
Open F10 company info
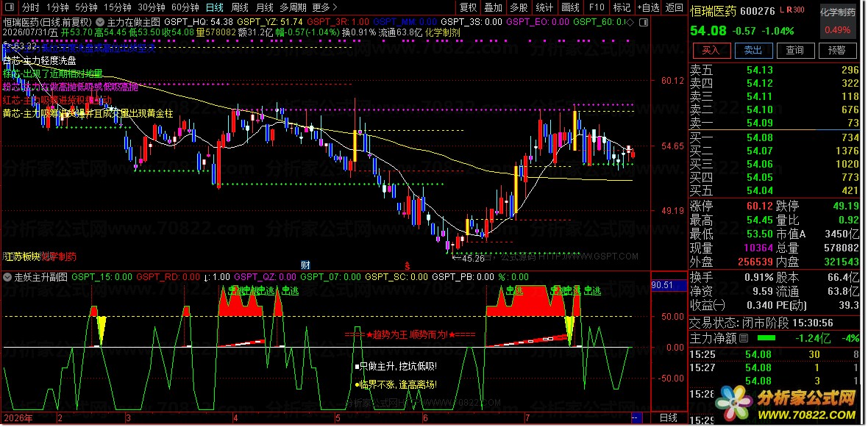596,8
